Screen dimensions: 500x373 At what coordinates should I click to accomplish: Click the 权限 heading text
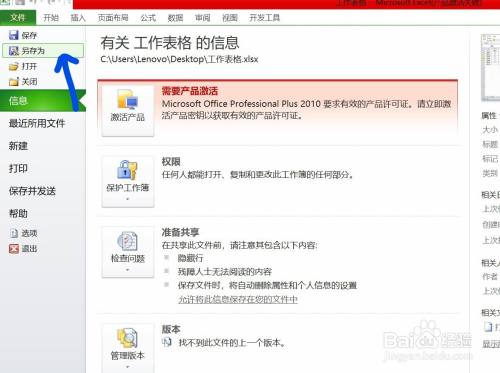(x=171, y=162)
